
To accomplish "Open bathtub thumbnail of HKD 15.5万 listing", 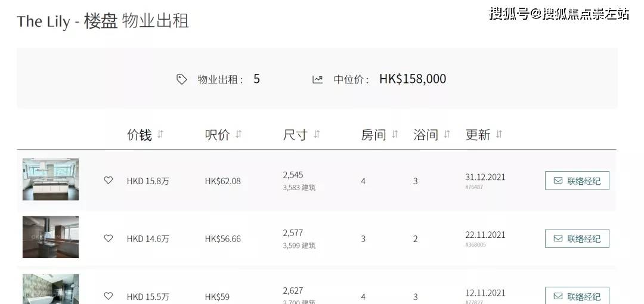I will (x=51, y=289).
